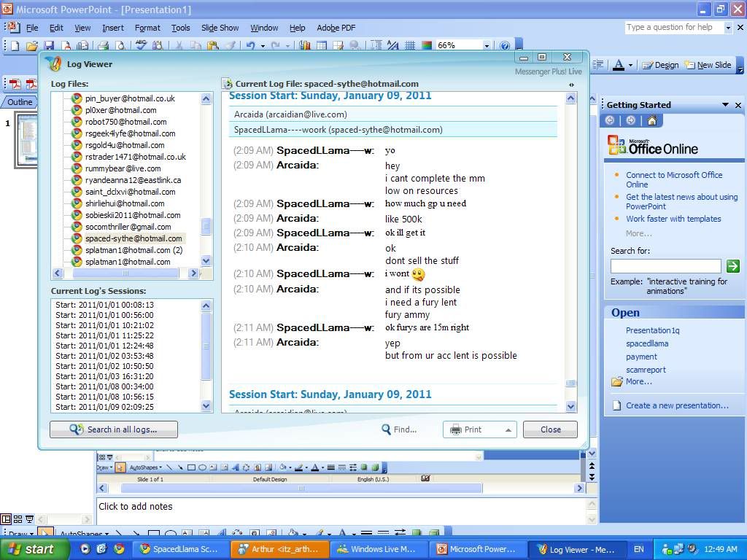Click the E-mail icon in PowerPoint toolbar
Viewport: 747px width, 560px height.
pos(82,46)
